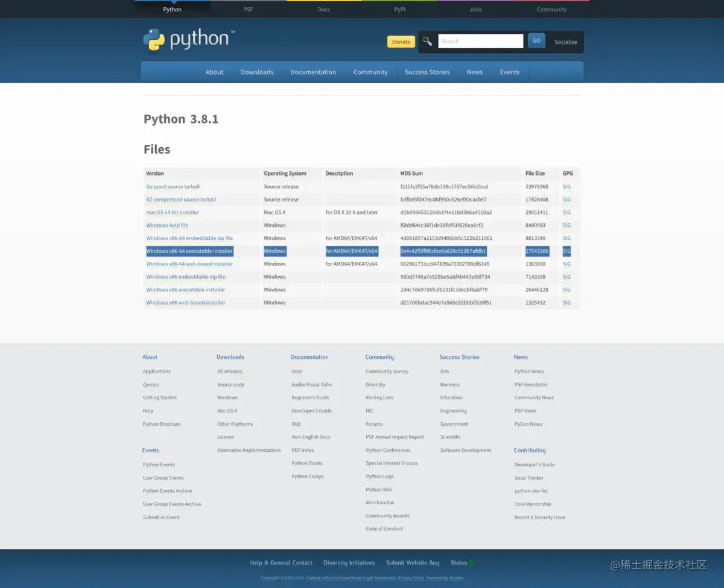Open the footer Community Survey link

tap(387, 371)
